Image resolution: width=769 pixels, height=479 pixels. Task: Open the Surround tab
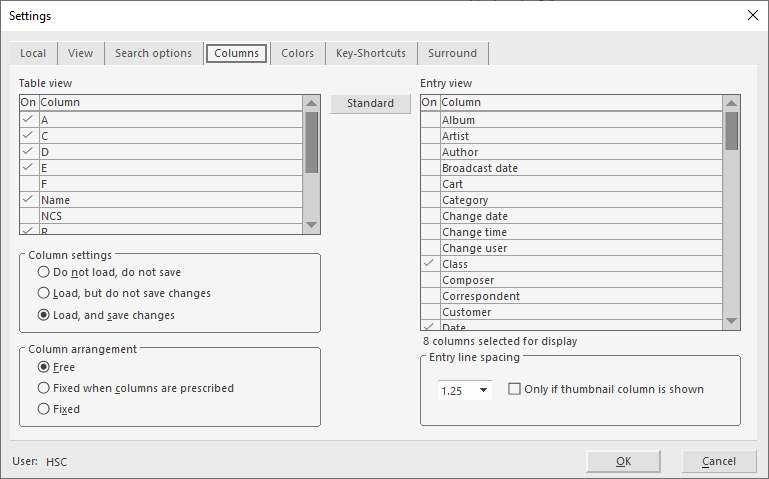[x=452, y=53]
